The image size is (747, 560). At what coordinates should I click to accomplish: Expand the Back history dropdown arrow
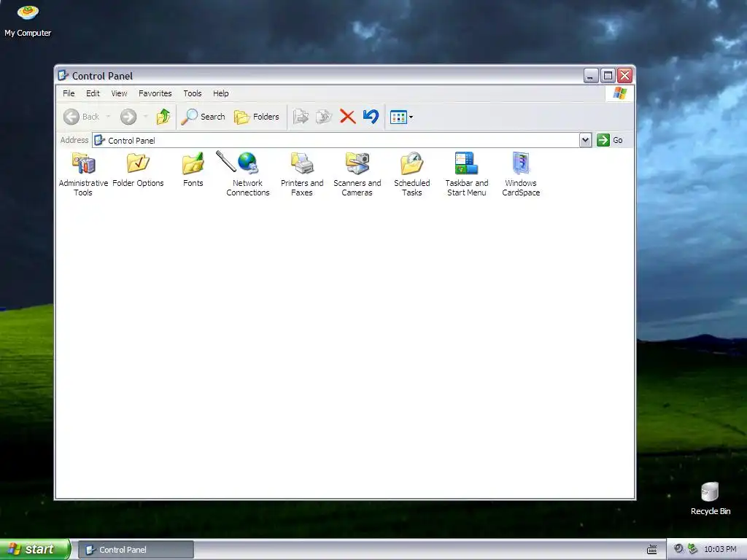coord(108,117)
